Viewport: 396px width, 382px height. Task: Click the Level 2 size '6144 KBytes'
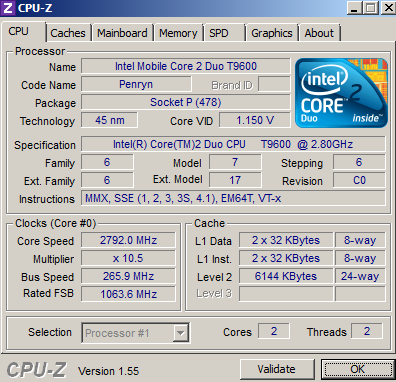pos(286,276)
